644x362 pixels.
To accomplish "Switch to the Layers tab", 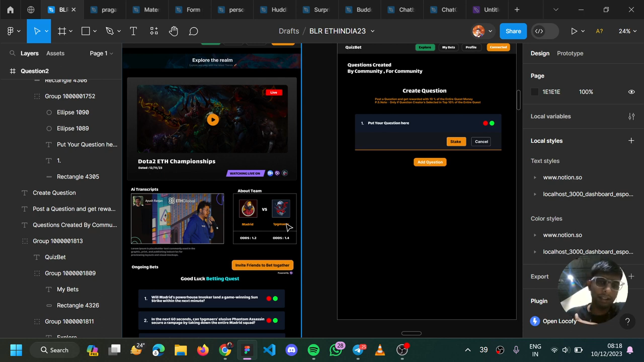I will tap(30, 53).
